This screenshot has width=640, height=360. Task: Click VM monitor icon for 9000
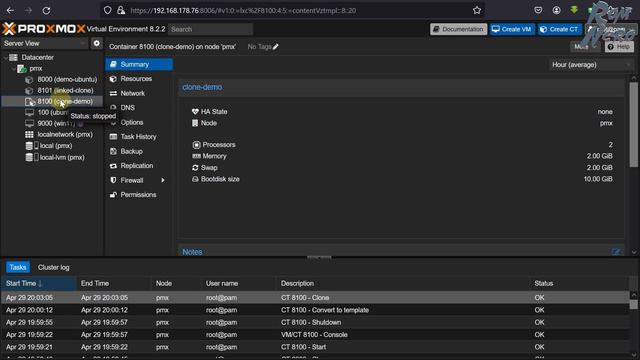tap(29, 124)
